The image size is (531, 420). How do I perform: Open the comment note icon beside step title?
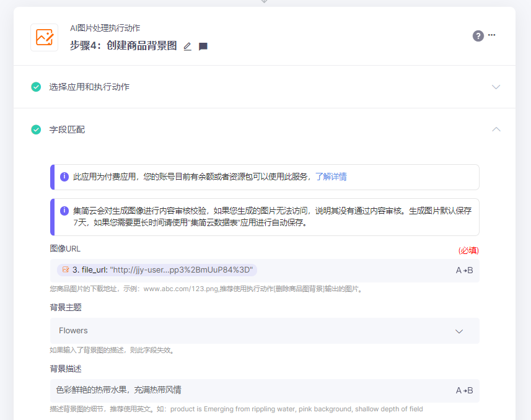coord(203,46)
